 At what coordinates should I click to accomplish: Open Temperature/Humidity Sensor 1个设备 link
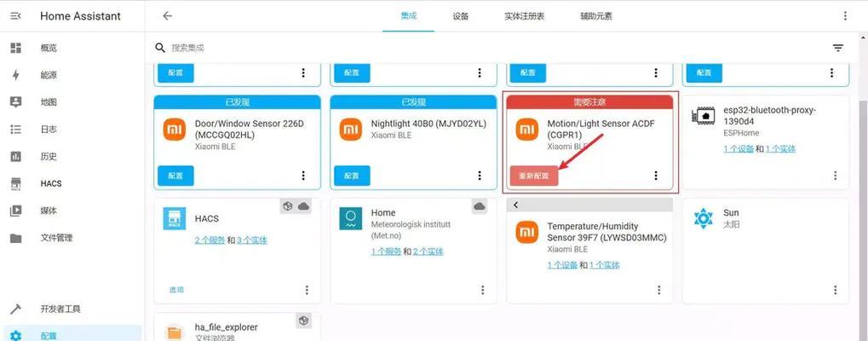[x=562, y=265]
